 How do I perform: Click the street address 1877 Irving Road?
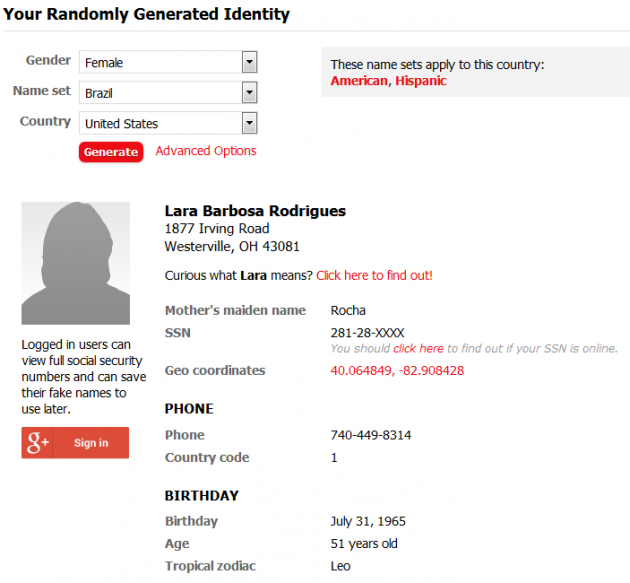tap(217, 229)
